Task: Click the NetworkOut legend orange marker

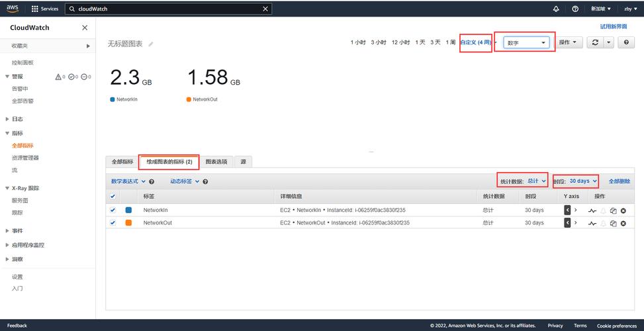Action: [189, 99]
